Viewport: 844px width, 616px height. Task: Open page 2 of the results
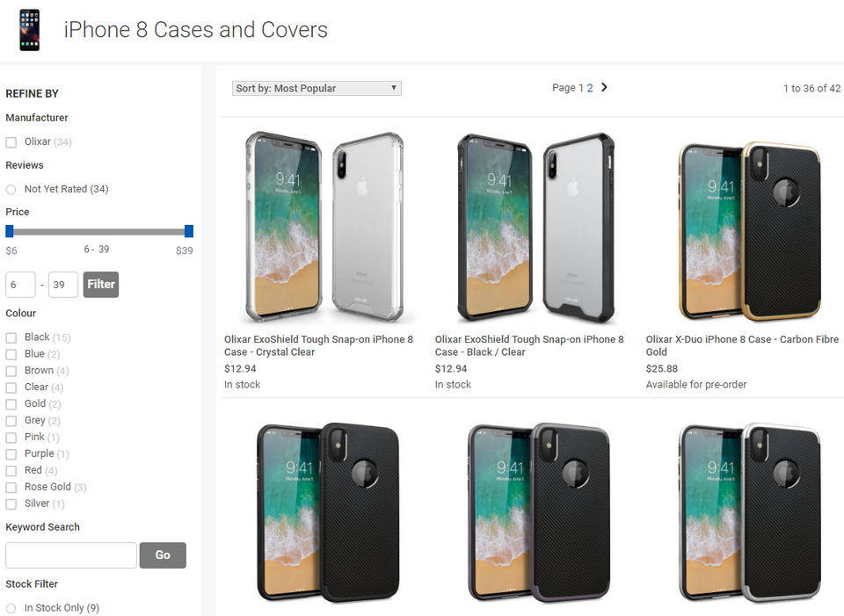tap(591, 87)
